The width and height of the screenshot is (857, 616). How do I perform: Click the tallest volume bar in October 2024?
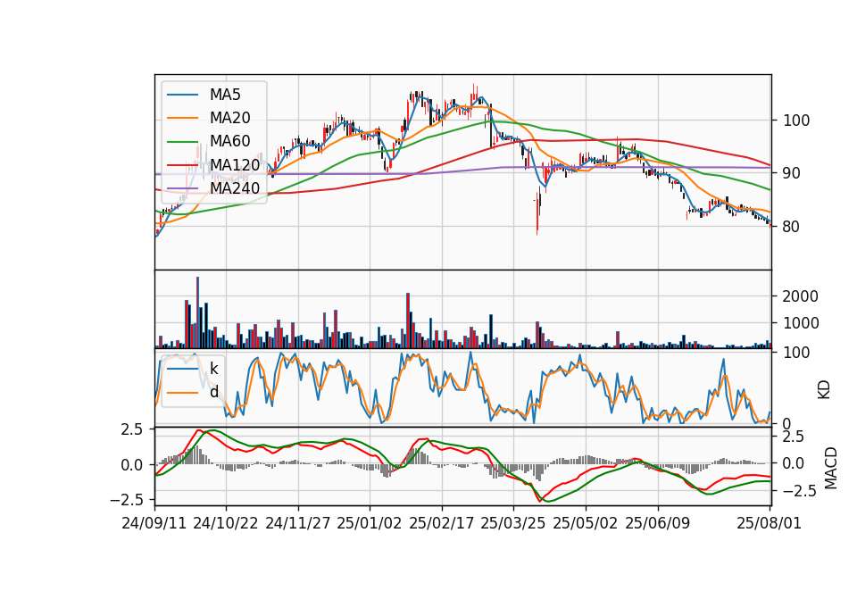point(198,312)
